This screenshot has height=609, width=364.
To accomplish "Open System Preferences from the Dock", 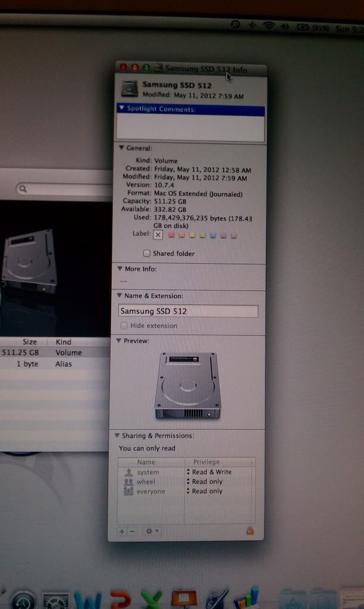I will tap(55, 601).
